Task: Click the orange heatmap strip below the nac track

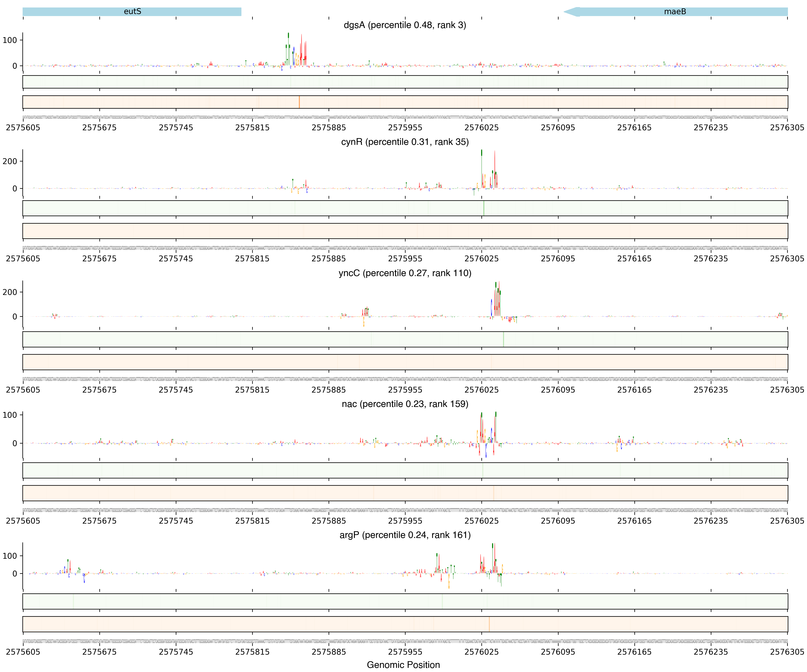Action: click(405, 493)
